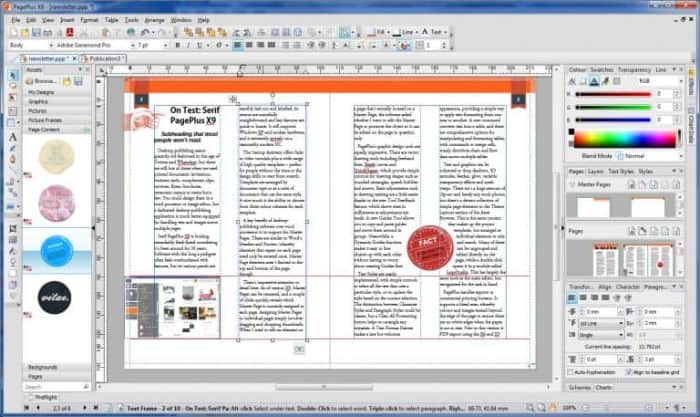Toggle left text alignment in the toolbar
Screen dimensions: 700x417
(x=238, y=45)
